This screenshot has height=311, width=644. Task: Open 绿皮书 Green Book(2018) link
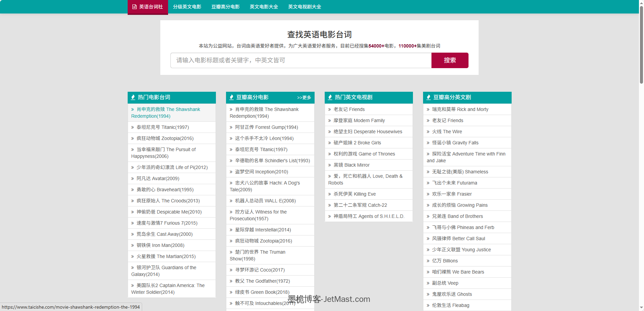point(262,292)
